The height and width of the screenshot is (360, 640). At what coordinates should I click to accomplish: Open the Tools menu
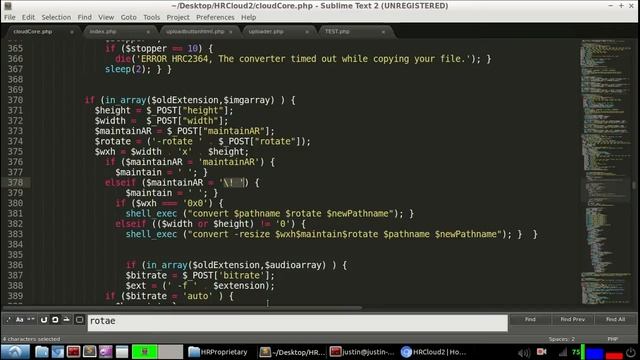click(x=151, y=17)
